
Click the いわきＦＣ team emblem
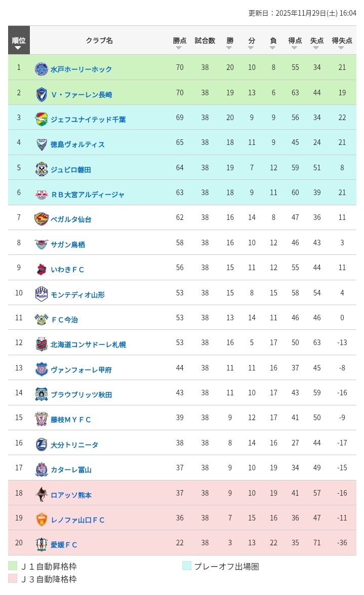coord(41,269)
